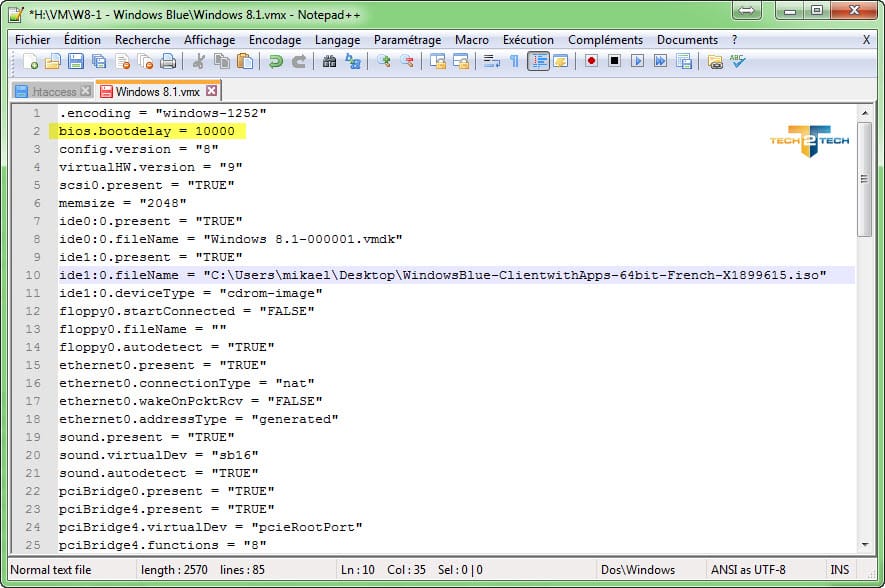Toggle show all characters pilcrow icon
885x588 pixels.
514,62
